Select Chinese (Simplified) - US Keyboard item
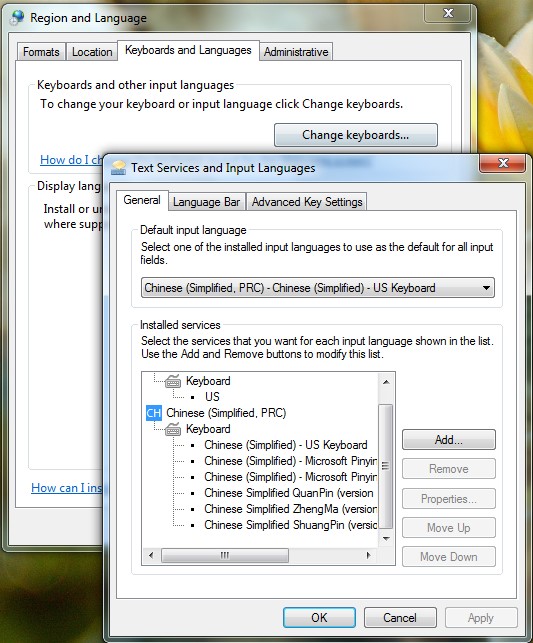Viewport: 533px width, 643px height. coord(286,445)
